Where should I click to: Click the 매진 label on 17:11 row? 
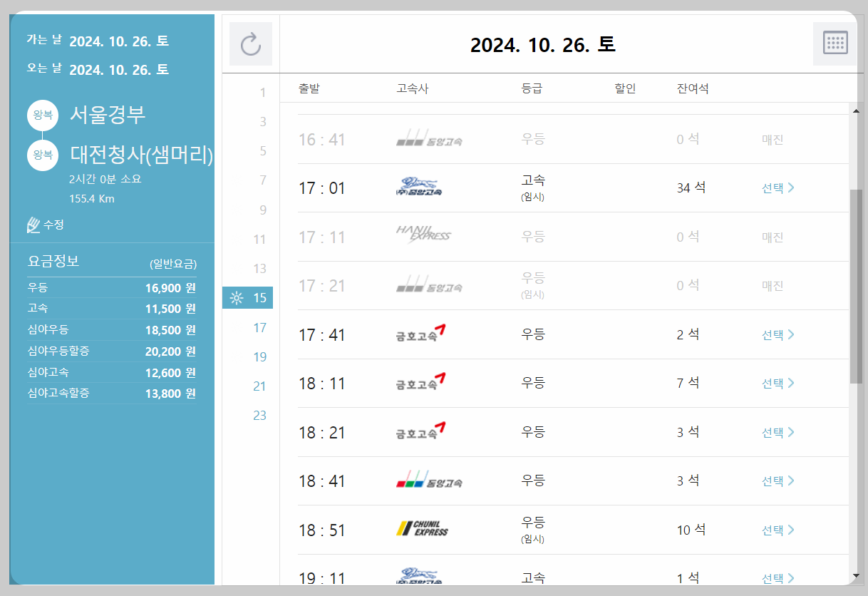[x=773, y=237]
